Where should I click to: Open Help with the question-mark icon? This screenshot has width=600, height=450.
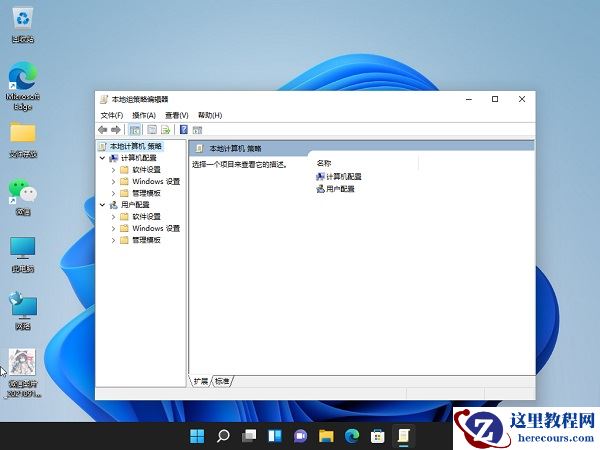click(x=184, y=130)
